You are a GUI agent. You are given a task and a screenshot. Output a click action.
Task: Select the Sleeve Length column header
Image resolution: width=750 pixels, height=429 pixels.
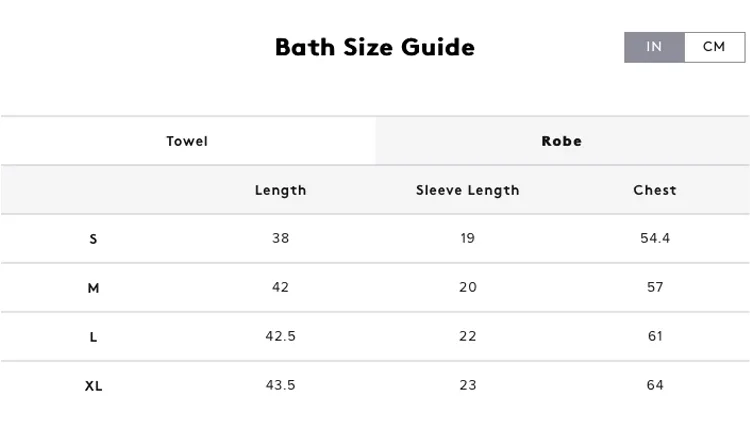[x=468, y=190]
